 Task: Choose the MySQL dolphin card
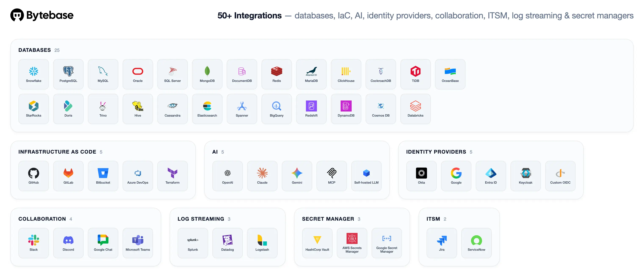[x=103, y=74]
